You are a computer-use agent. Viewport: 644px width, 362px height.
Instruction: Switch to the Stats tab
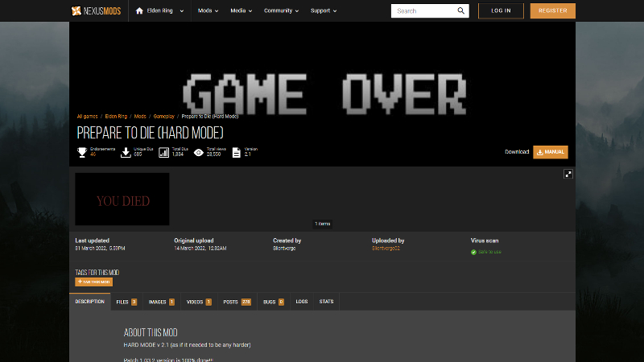[x=327, y=302]
